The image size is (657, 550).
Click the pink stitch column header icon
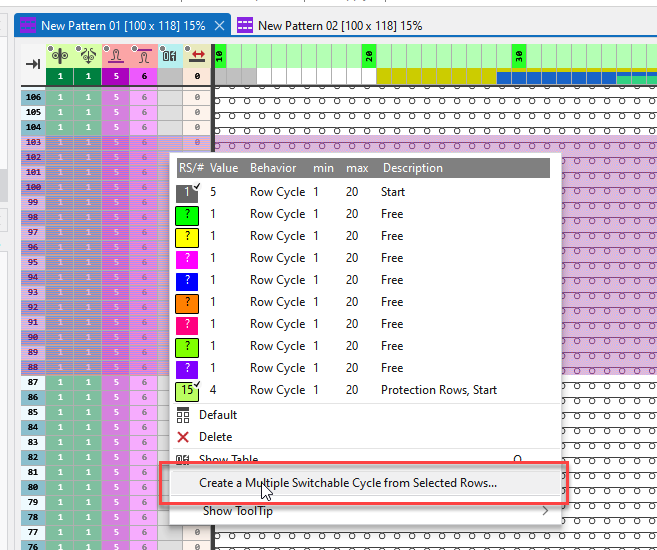[116, 56]
